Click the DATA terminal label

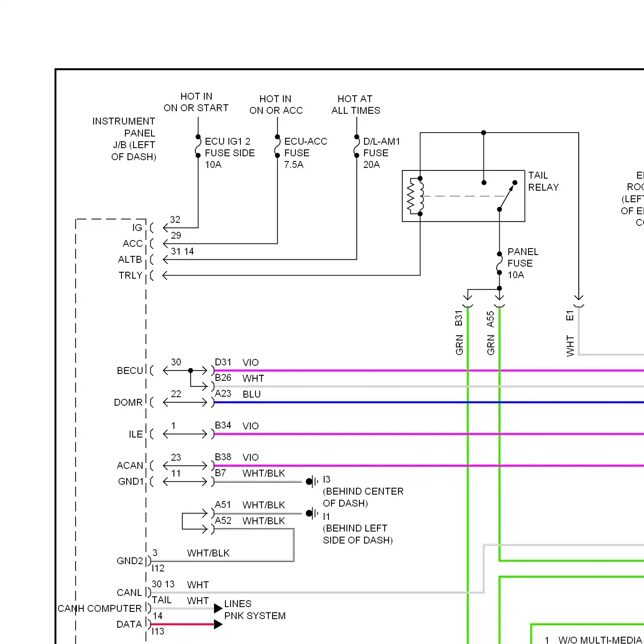click(x=129, y=624)
